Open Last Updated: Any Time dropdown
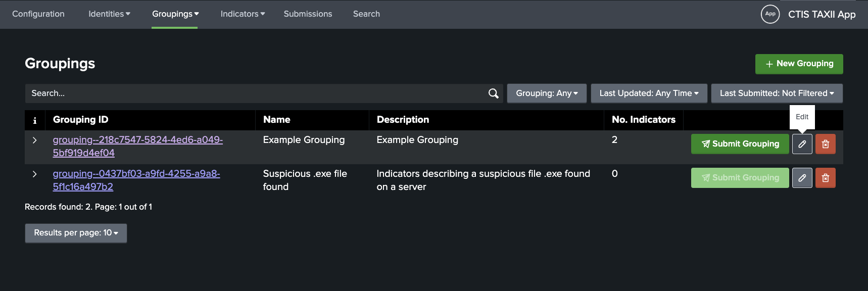This screenshot has height=291, width=868. pyautogui.click(x=649, y=93)
